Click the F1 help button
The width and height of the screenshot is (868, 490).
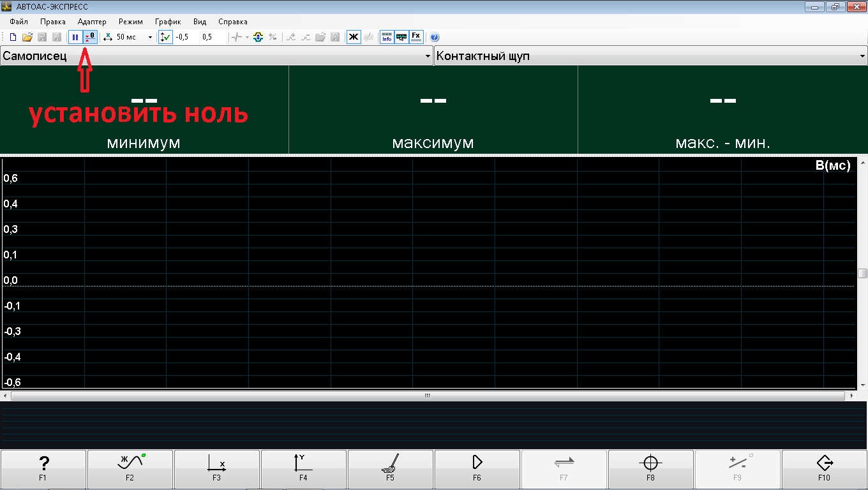(43, 470)
